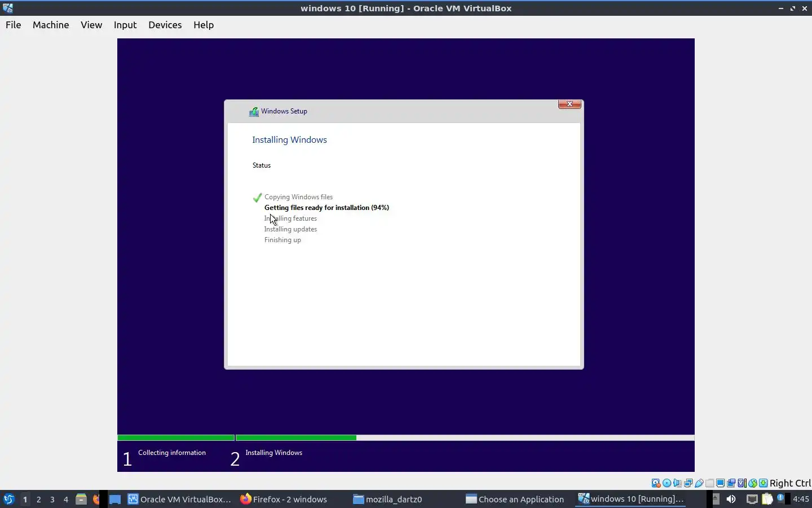Click the mouse integration indicator icon
812x508 pixels.
pos(753,483)
